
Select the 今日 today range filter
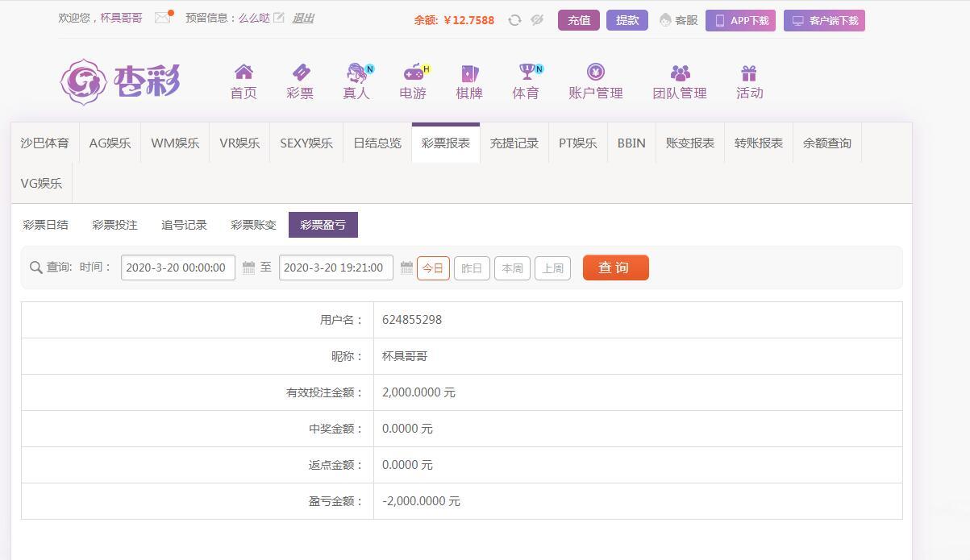[433, 268]
